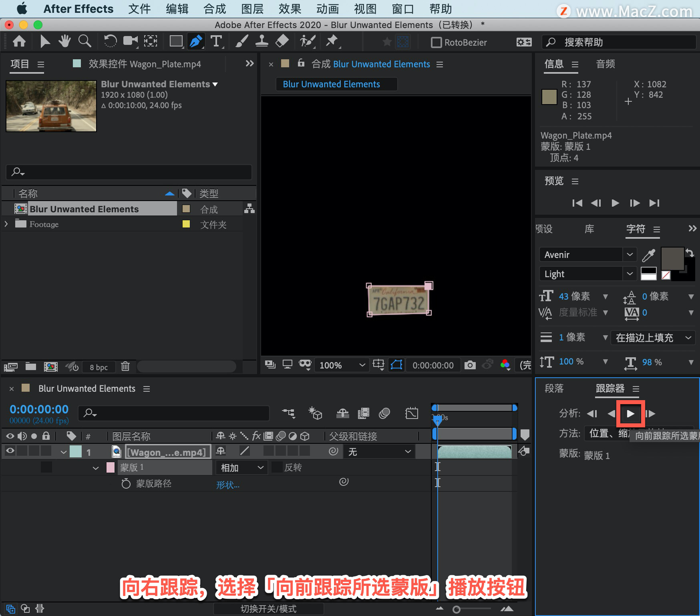Open the 动画 menu
This screenshot has width=700, height=616.
328,9
